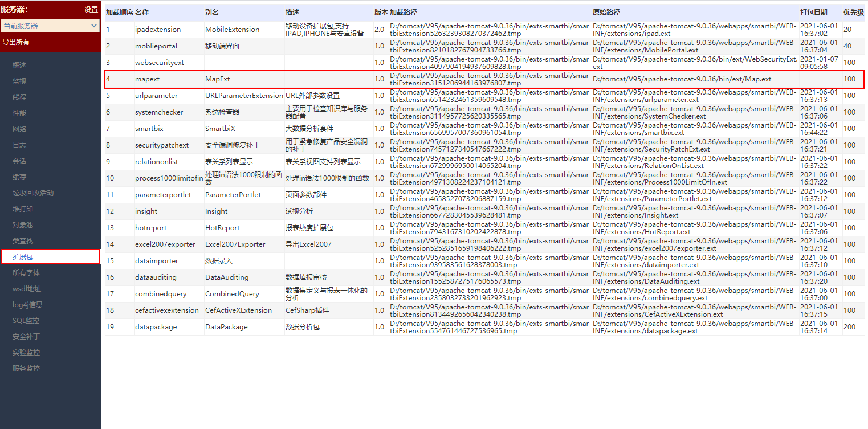Click the 优先级 column header
Viewport: 868px width, 429px height.
point(854,13)
